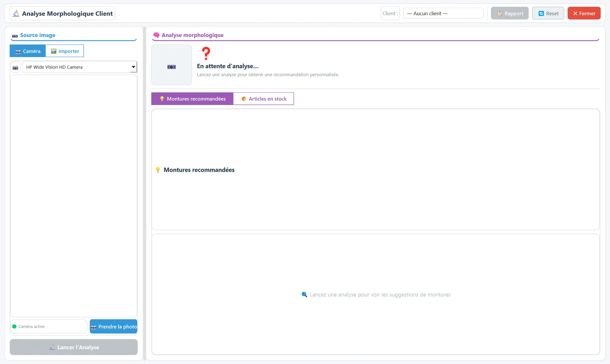Click the 'Lancez une analyse pour voir les suggestions' text
This screenshot has height=364, width=610.
380,295
